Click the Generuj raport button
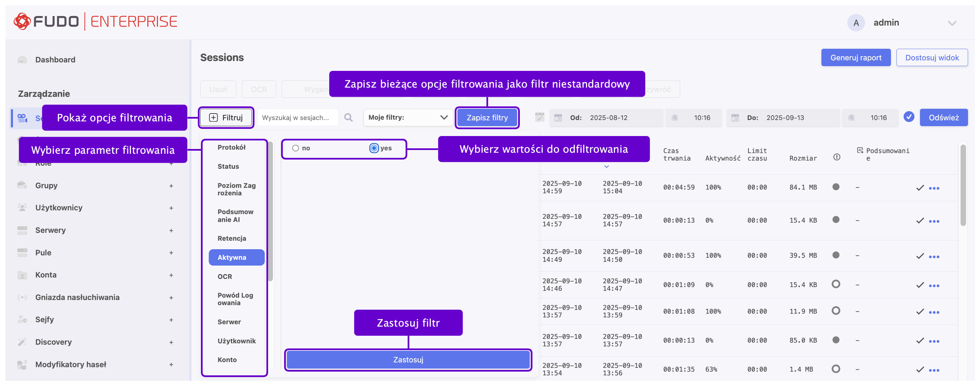Viewport: 980px width, 389px height. tap(855, 58)
